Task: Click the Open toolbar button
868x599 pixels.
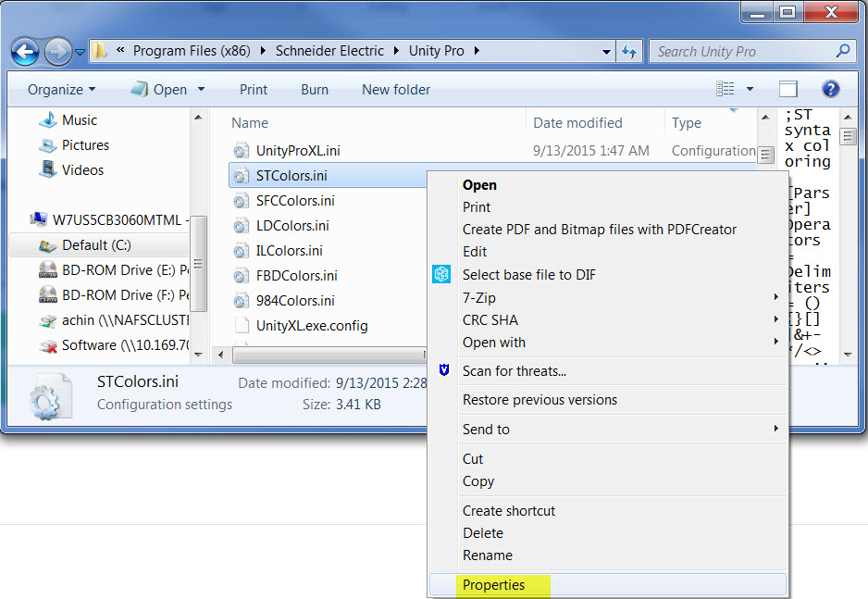Action: click(x=160, y=90)
